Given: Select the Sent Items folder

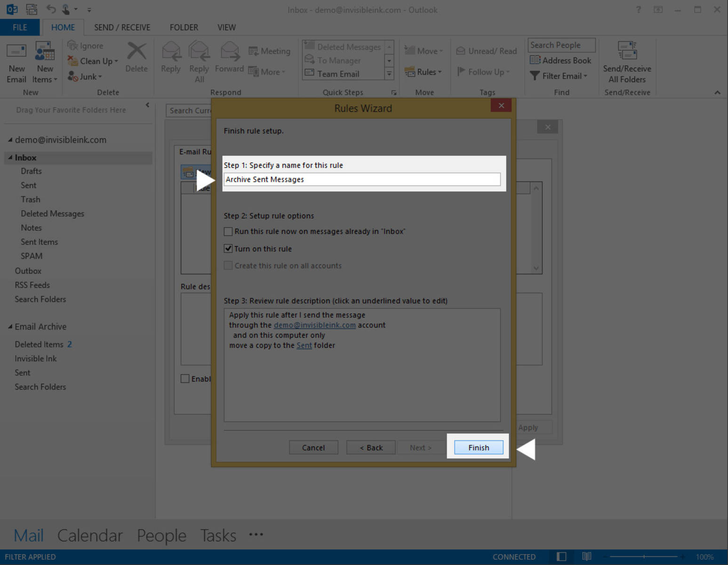Looking at the screenshot, I should coord(39,242).
